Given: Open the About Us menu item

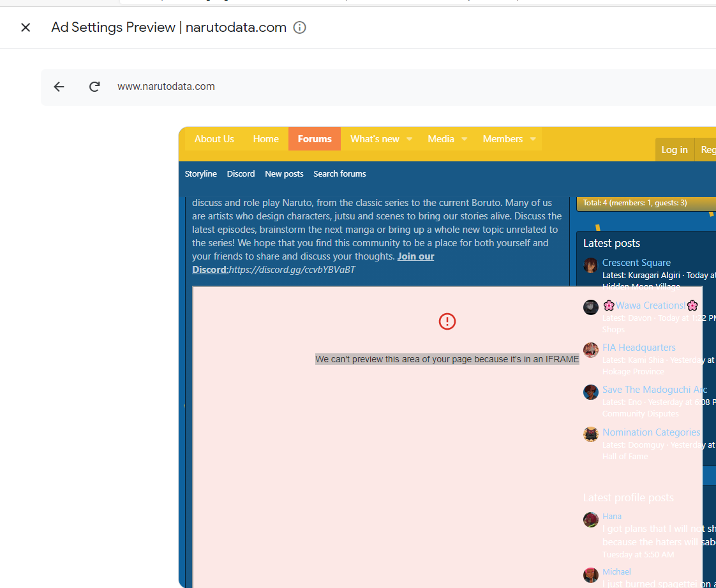Looking at the screenshot, I should point(214,139).
